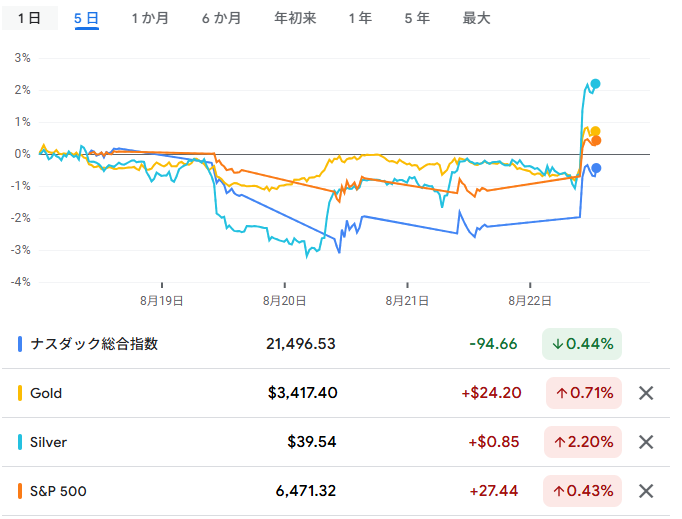This screenshot has height=519, width=682.
Task: Click the blue Nasdaq endpoint dot on chart
Action: [596, 168]
